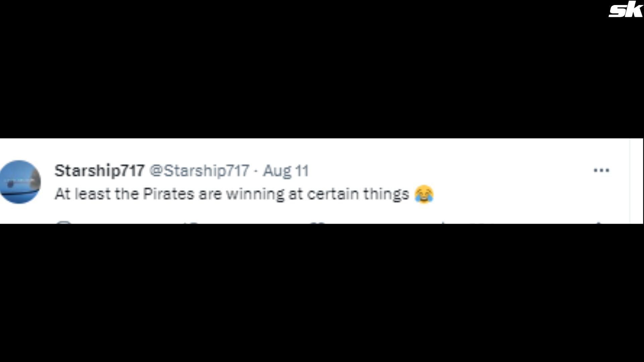Click the cut-off reply icon below tweet
This screenshot has width=644, height=362.
click(64, 222)
